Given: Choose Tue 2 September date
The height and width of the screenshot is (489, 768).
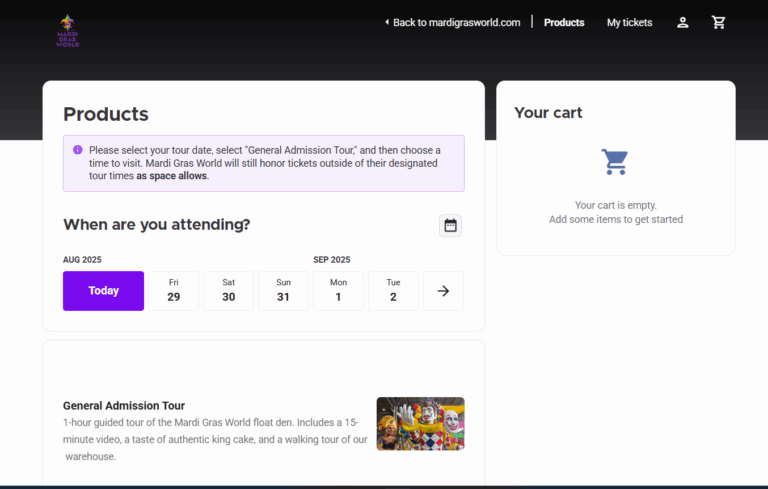Looking at the screenshot, I should (393, 291).
